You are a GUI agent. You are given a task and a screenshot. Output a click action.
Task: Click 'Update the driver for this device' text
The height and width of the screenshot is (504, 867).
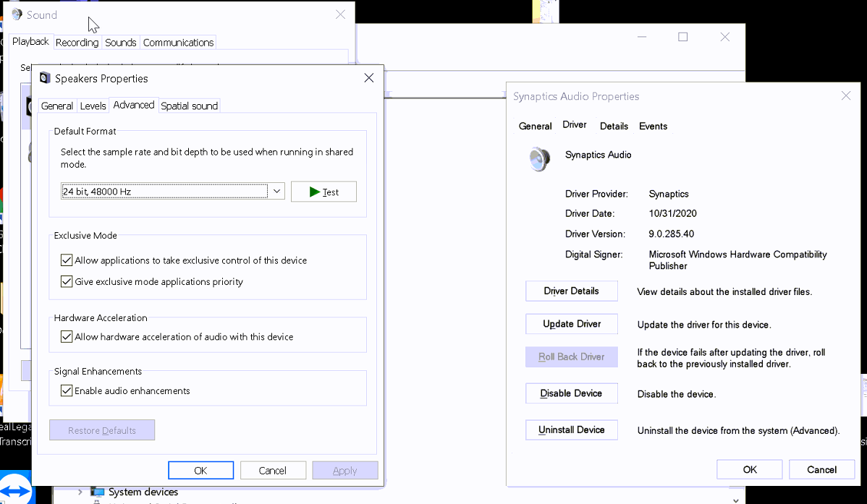pyautogui.click(x=704, y=325)
